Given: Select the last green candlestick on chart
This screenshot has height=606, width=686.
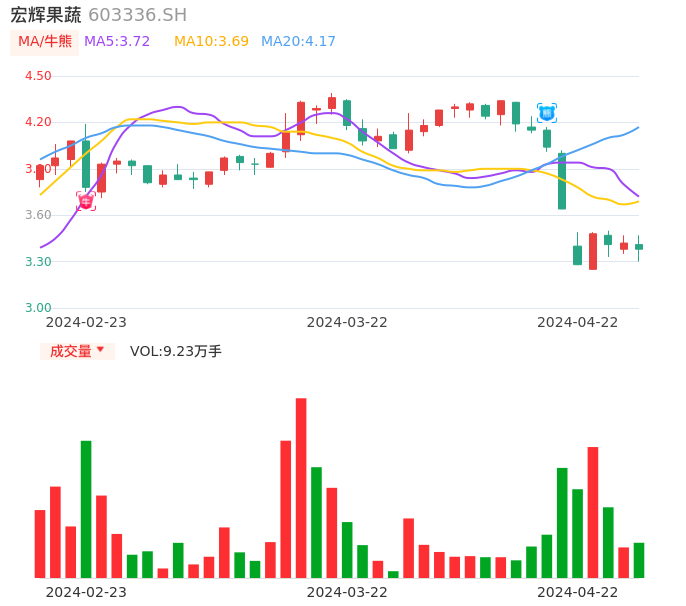Looking at the screenshot, I should pos(639,247).
